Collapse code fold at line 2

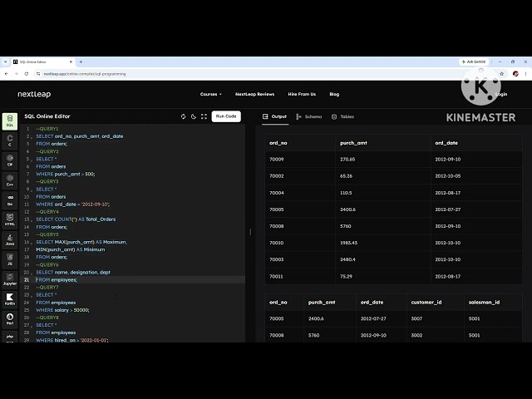click(32, 137)
